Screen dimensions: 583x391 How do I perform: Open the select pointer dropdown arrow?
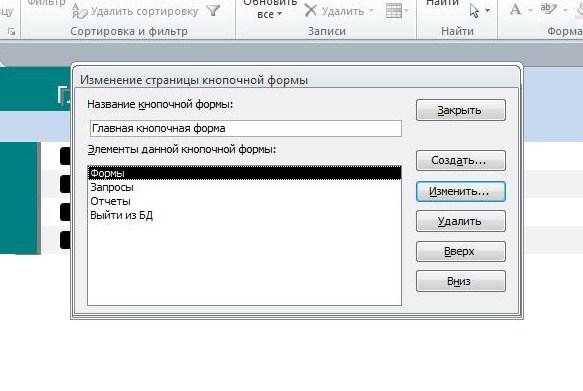pos(487,11)
